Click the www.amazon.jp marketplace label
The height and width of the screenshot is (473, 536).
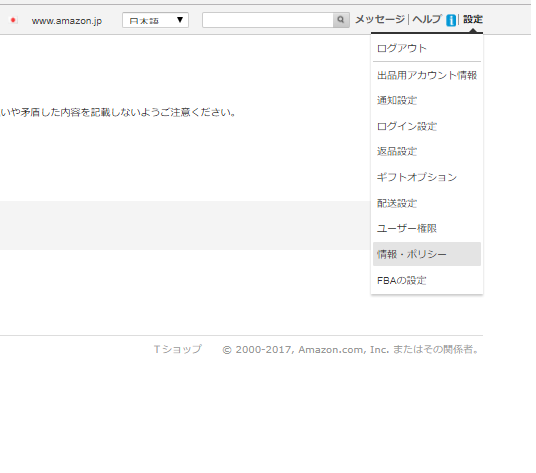67,21
